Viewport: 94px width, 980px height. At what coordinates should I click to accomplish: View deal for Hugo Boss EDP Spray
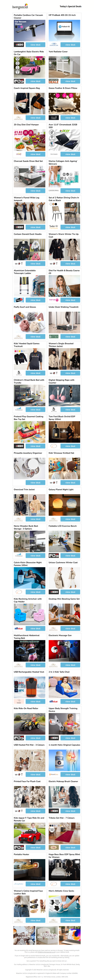70,884
